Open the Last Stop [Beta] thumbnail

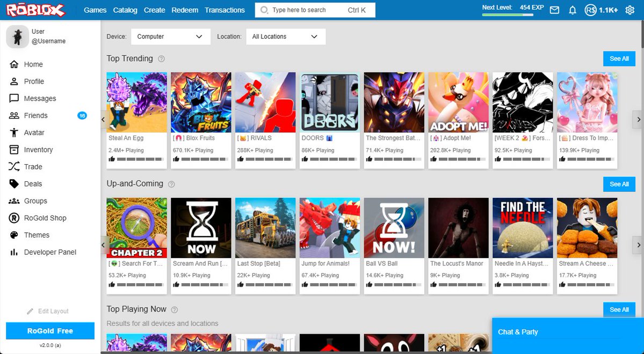coord(265,227)
